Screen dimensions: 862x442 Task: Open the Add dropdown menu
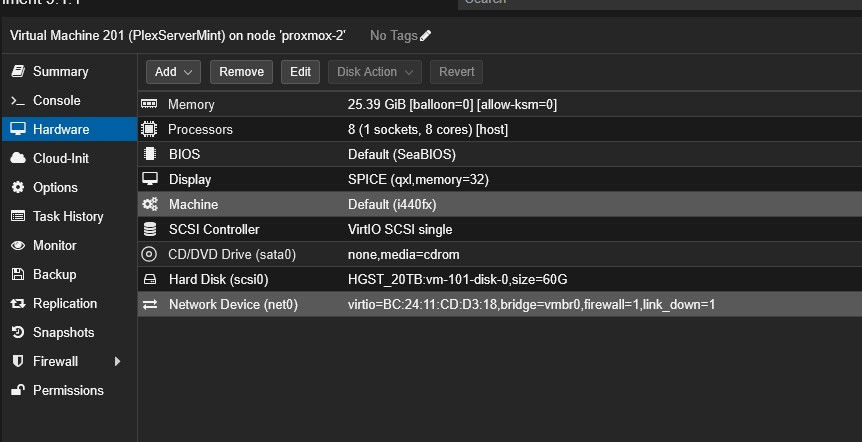coord(173,72)
